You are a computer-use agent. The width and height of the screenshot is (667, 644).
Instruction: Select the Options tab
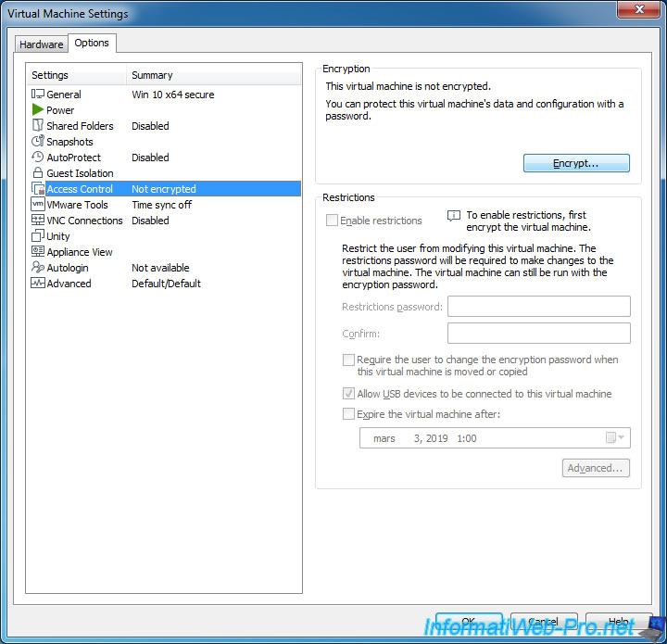coord(92,43)
